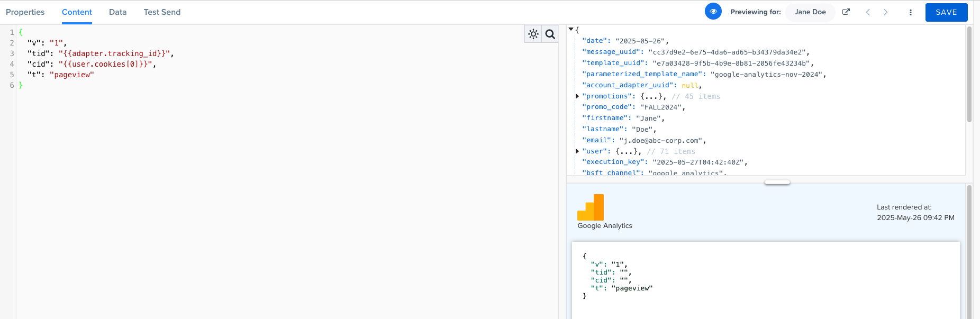Open the search icon in code editor
The width and height of the screenshot is (980, 319).
[x=550, y=34]
